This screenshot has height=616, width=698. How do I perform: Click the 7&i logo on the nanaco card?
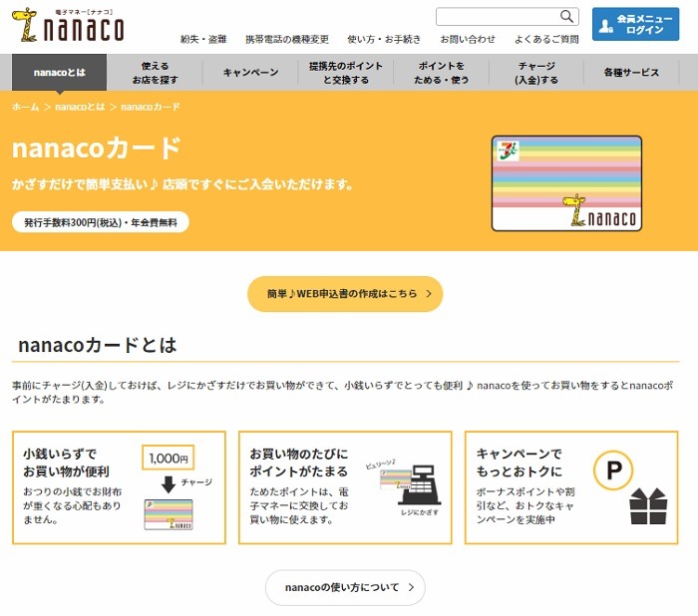[x=508, y=151]
